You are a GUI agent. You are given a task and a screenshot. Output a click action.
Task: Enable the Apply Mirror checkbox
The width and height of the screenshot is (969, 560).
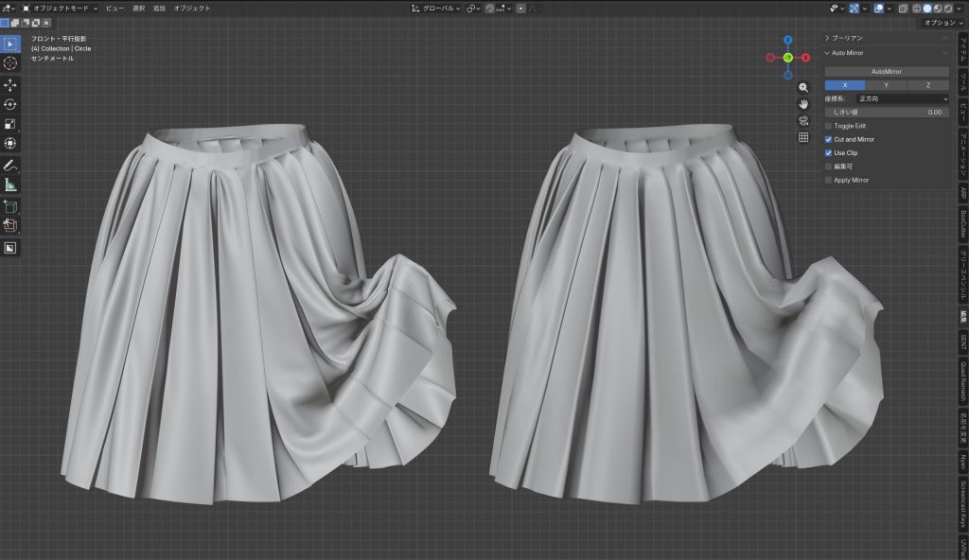(x=829, y=180)
